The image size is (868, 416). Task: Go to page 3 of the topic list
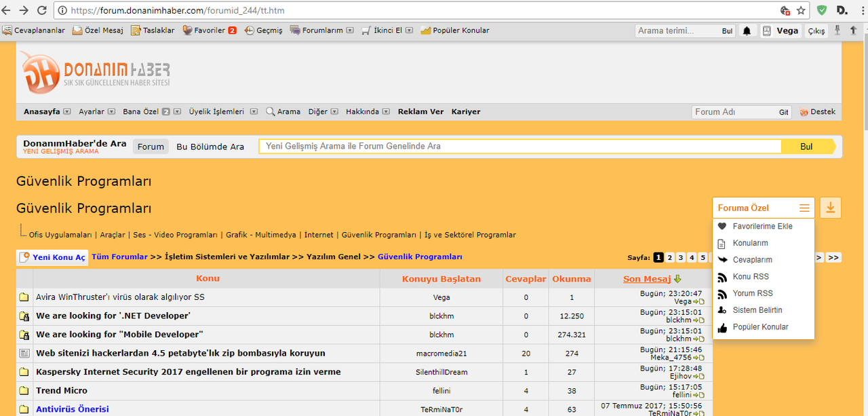(680, 258)
